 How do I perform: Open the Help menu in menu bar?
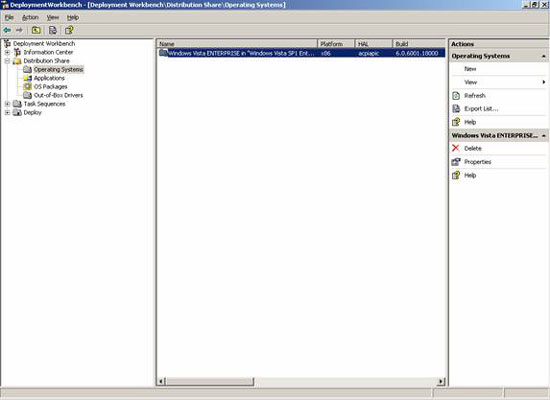tap(73, 18)
